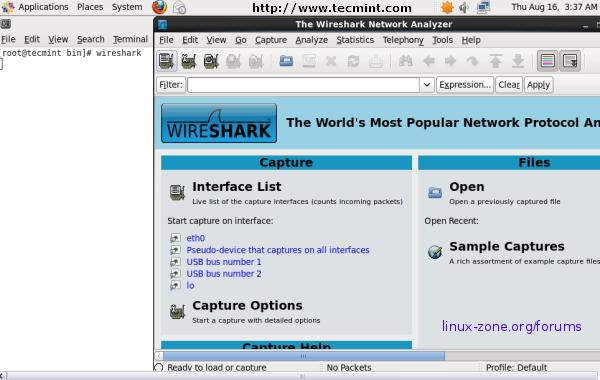Click the network connection tray icon
The height and width of the screenshot is (380, 600).
(x=483, y=7)
